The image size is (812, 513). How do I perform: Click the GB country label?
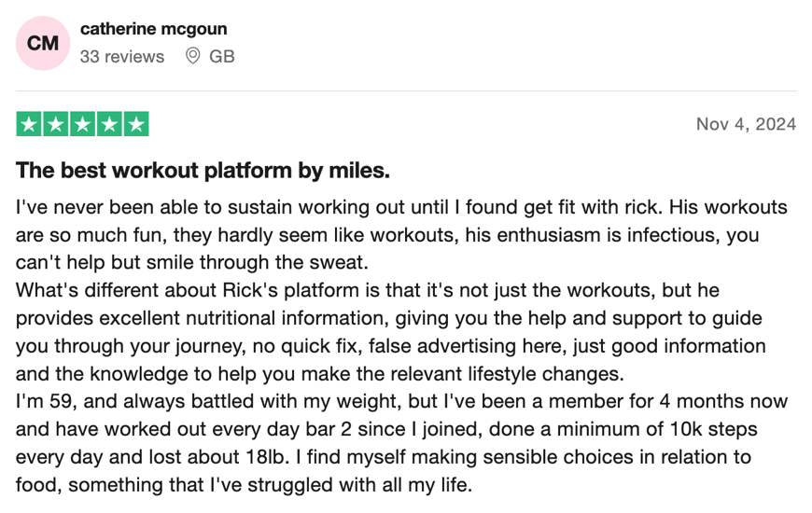pyautogui.click(x=221, y=56)
